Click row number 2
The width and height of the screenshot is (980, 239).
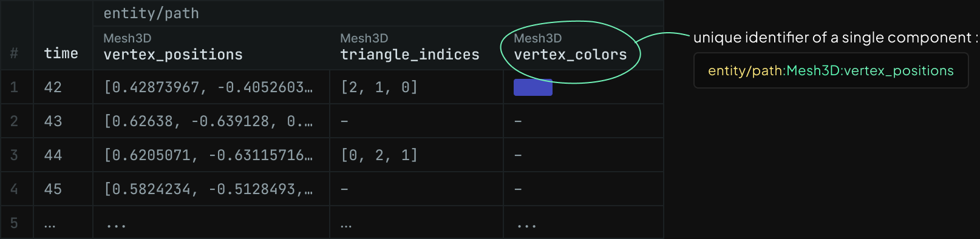[x=14, y=121]
